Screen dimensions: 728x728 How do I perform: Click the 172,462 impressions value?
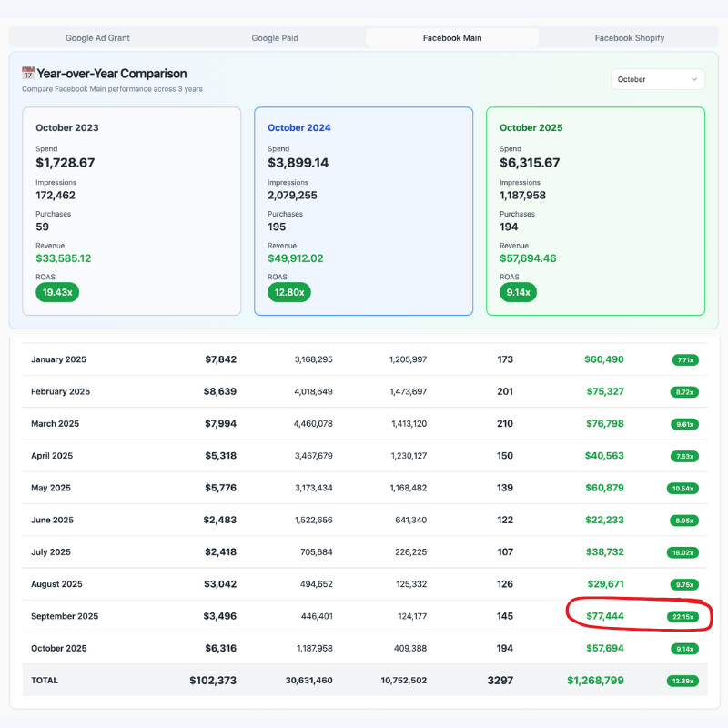tap(56, 196)
